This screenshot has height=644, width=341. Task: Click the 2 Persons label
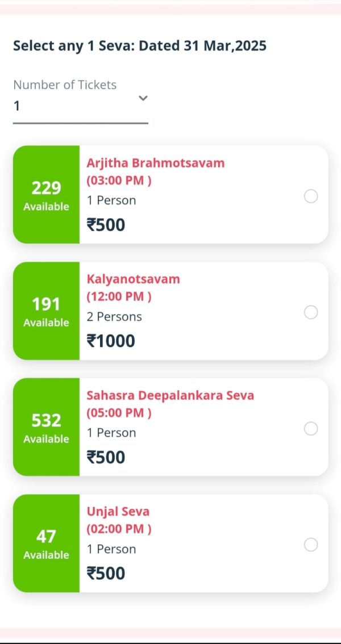tap(114, 317)
